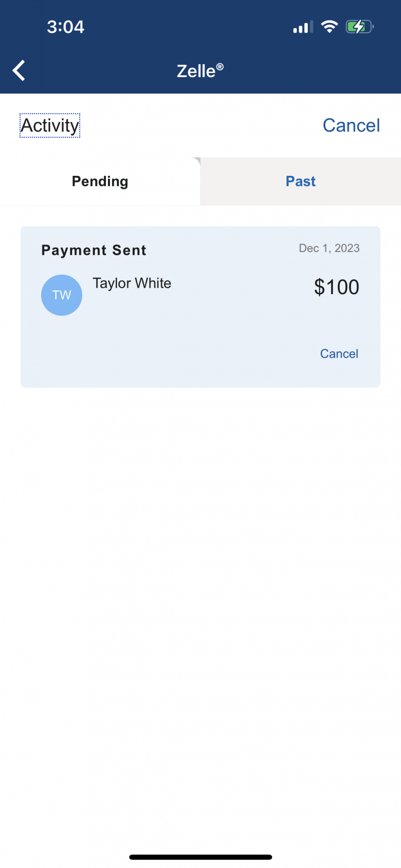Tap the charging battery icon
This screenshot has height=868, width=401.
[x=359, y=27]
